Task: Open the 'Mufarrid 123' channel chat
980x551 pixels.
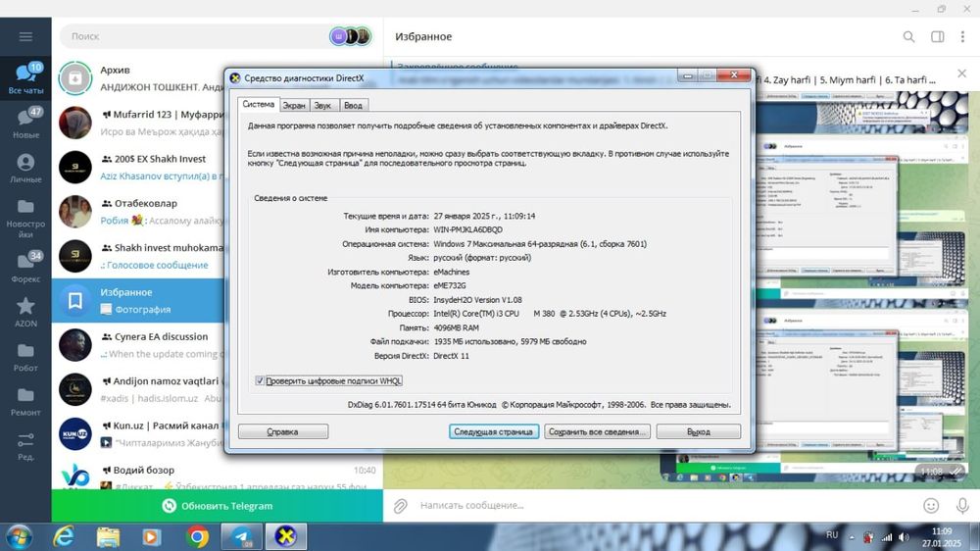Action: [139, 123]
